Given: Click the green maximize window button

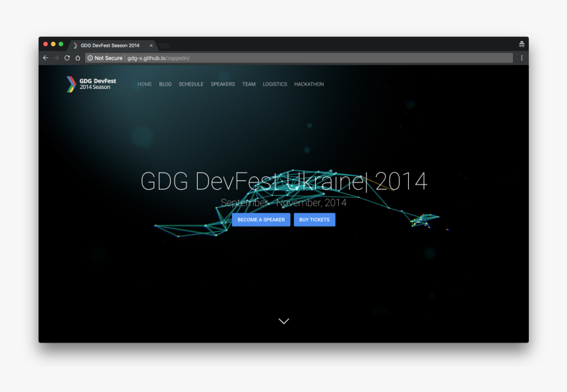Looking at the screenshot, I should click(x=61, y=44).
